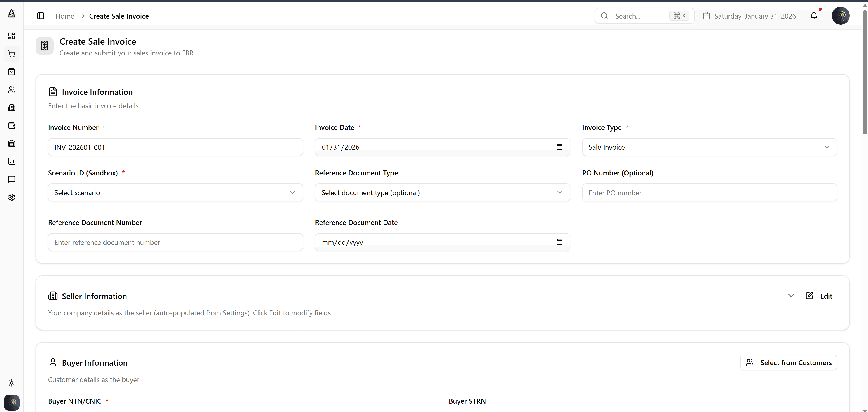Collapse the Seller Information section chevron
868x412 pixels.
coord(791,296)
